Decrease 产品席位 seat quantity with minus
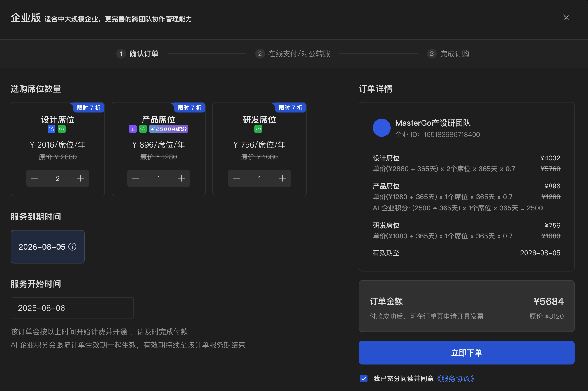This screenshot has width=588, height=391. point(136,178)
